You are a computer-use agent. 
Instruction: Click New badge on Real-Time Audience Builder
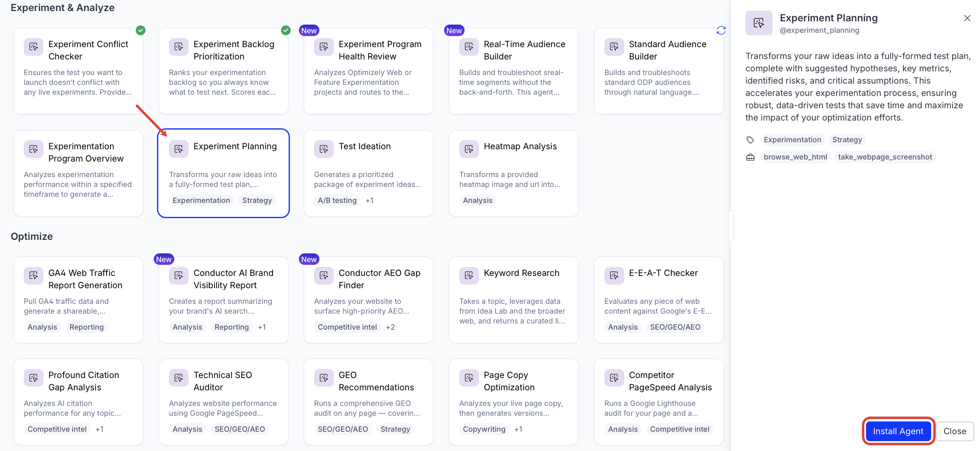pos(454,30)
